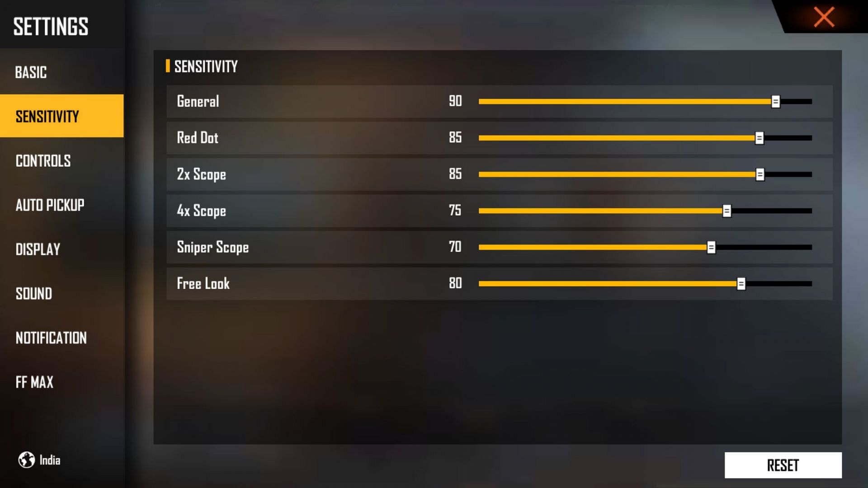Reset all sensitivity settings to default
Viewport: 868px width, 488px height.
(x=782, y=465)
